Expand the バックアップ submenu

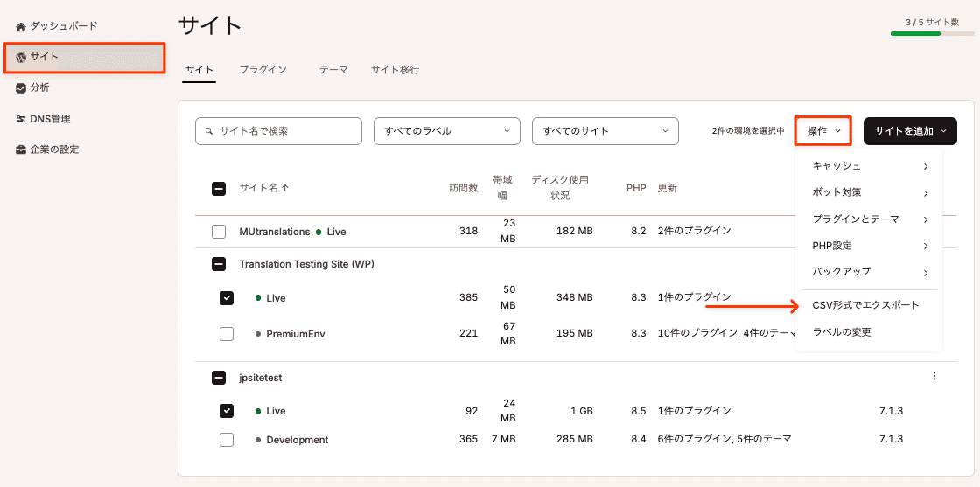coord(869,272)
